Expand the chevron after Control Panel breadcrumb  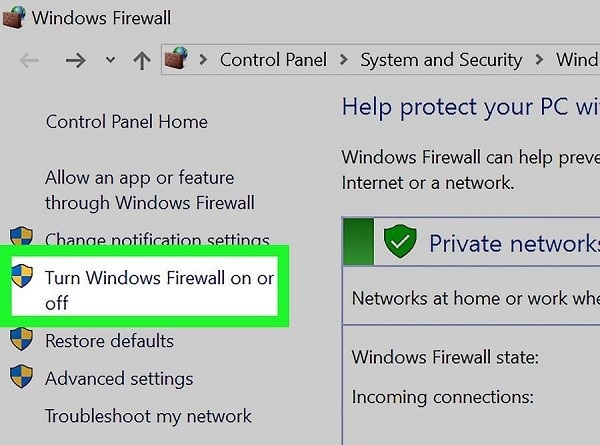(342, 60)
